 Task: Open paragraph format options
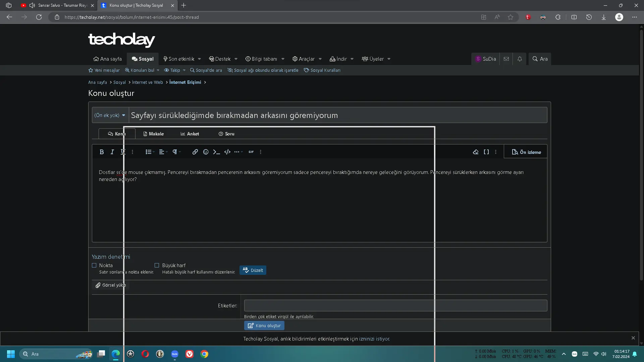[176, 152]
